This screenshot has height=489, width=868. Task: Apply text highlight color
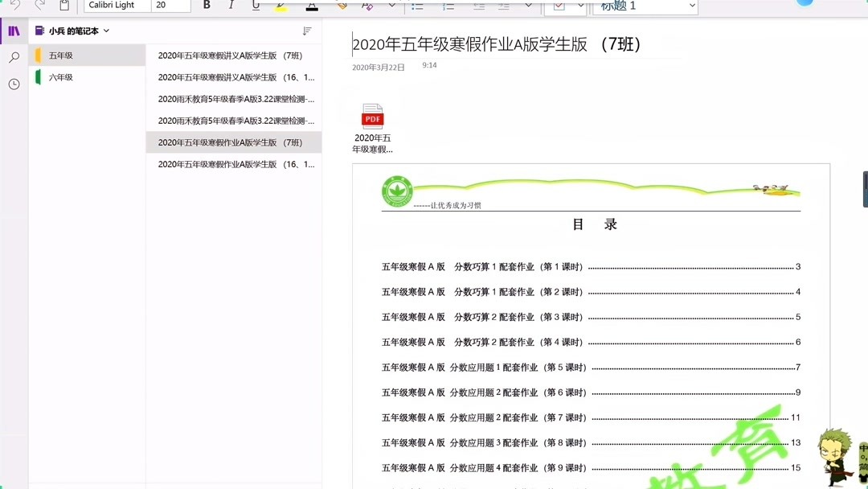280,5
